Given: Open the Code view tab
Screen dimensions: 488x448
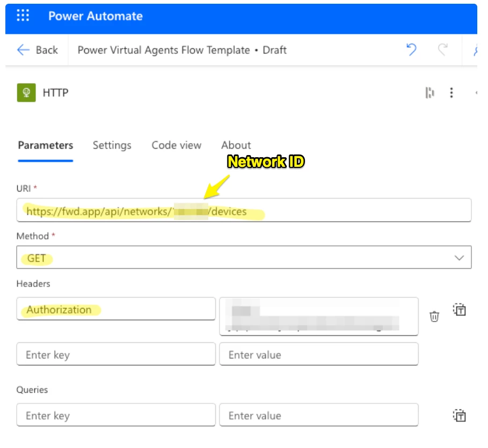Looking at the screenshot, I should pyautogui.click(x=176, y=145).
